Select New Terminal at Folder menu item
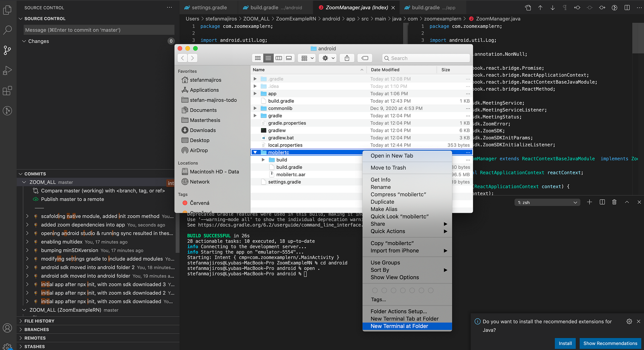The image size is (644, 350). click(399, 326)
